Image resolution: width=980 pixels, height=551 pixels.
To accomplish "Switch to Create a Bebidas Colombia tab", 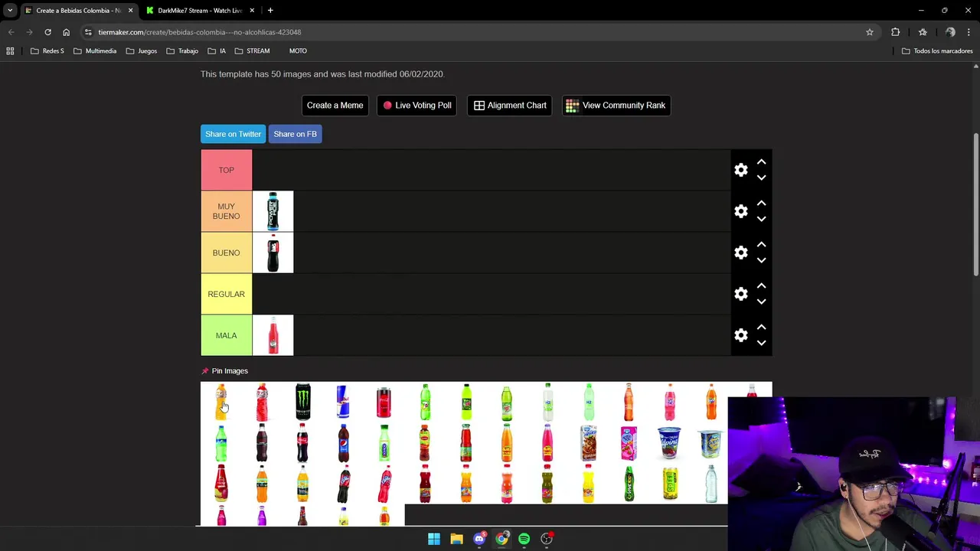I will tap(77, 10).
